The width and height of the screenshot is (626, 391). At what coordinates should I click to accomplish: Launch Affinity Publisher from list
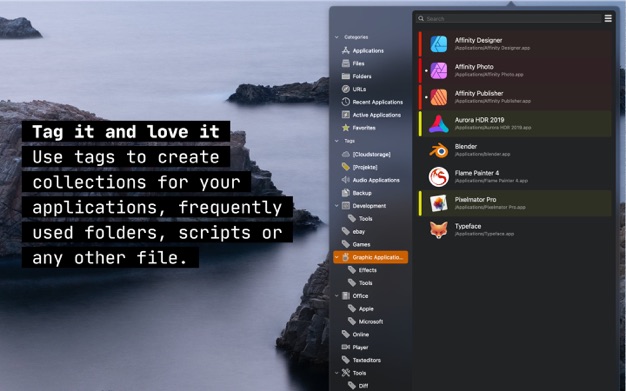click(x=515, y=97)
